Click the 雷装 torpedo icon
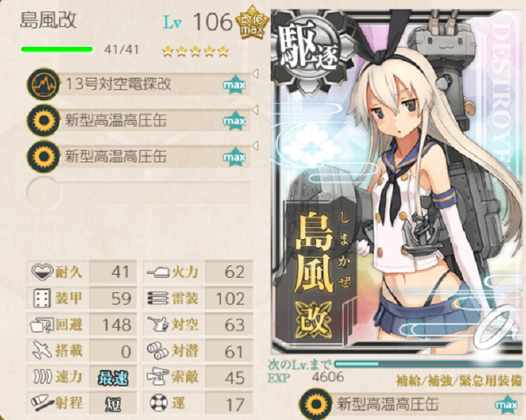The height and width of the screenshot is (420, 526). pos(158,298)
